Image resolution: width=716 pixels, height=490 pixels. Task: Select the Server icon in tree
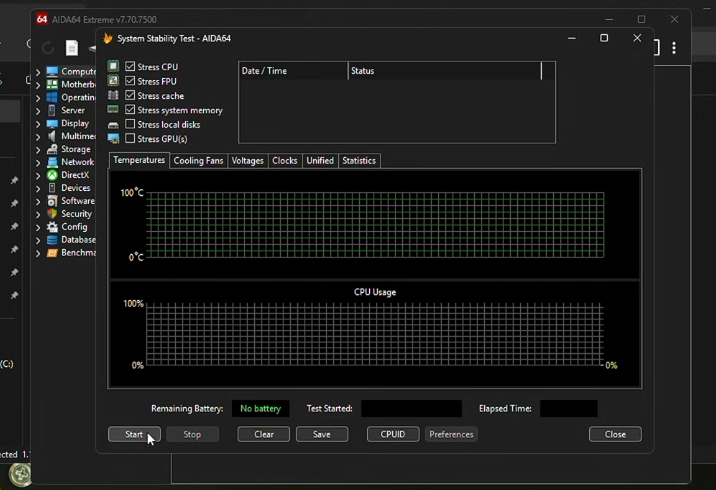coord(52,110)
